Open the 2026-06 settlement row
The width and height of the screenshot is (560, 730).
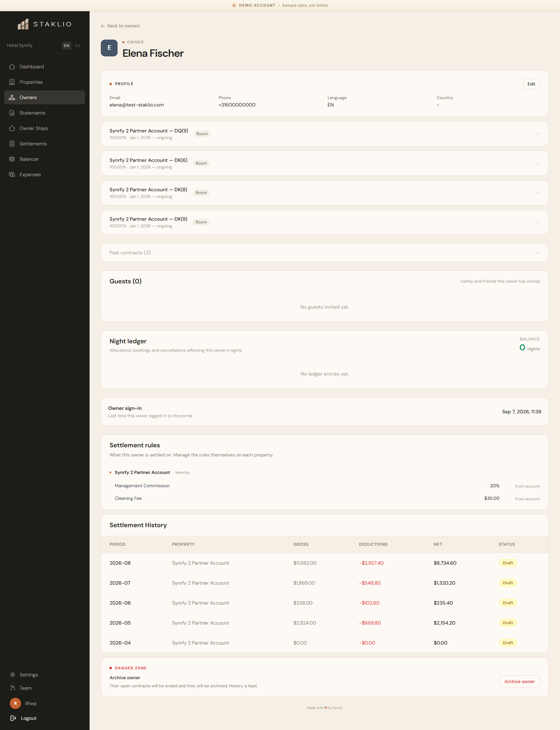(324, 603)
